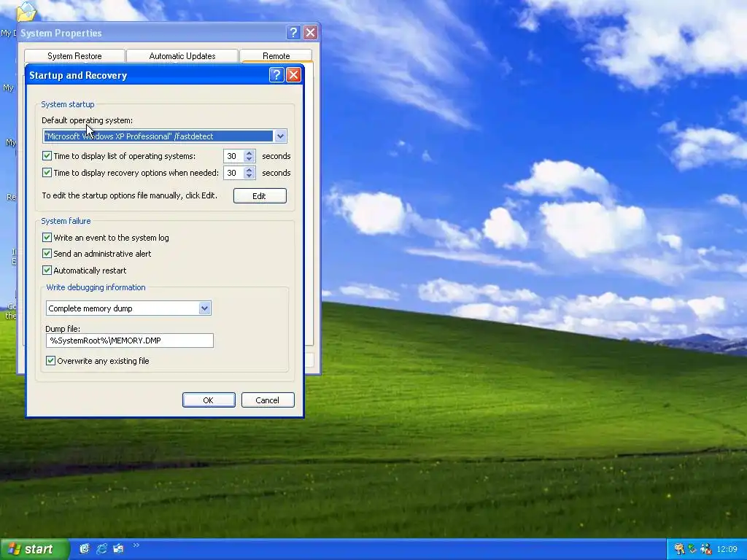
Task: Close the Startup and Recovery dialog
Action: click(x=293, y=75)
